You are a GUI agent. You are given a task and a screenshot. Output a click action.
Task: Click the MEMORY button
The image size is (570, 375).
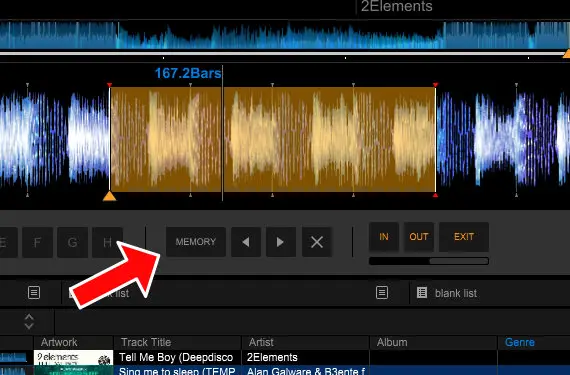pos(196,242)
